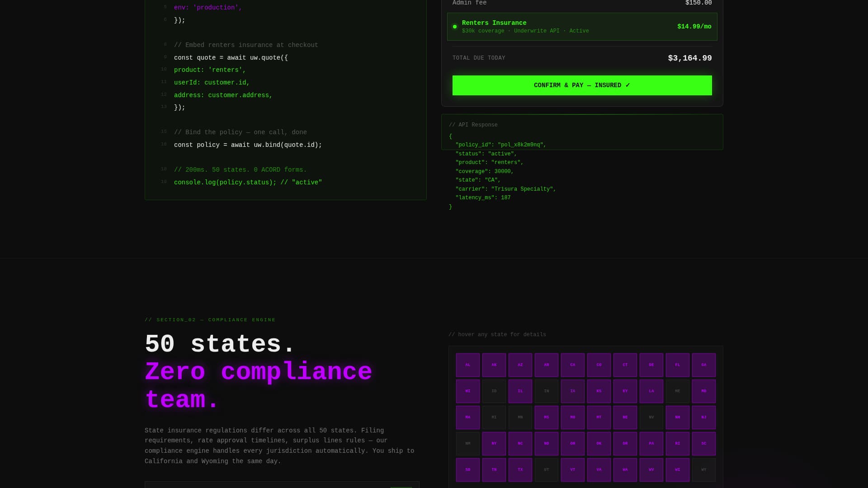This screenshot has height=488, width=868.
Task: Select the MS state tile
Action: pyautogui.click(x=547, y=418)
